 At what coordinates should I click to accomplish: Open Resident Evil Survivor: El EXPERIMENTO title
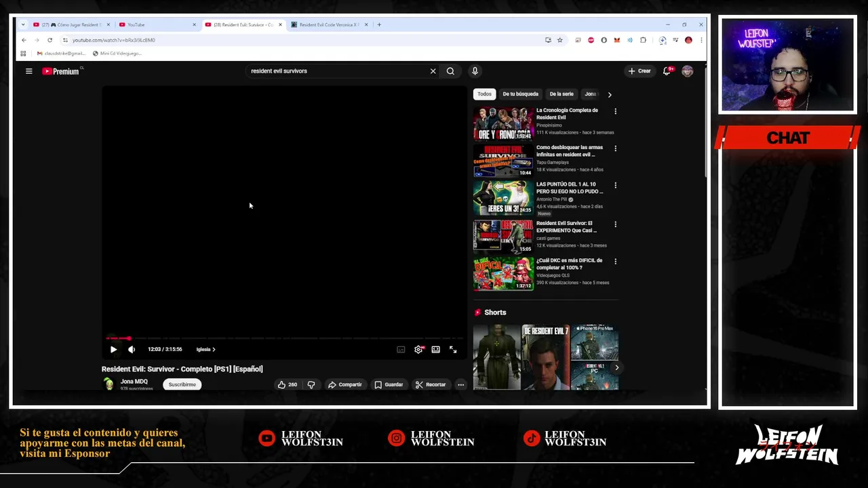point(566,226)
